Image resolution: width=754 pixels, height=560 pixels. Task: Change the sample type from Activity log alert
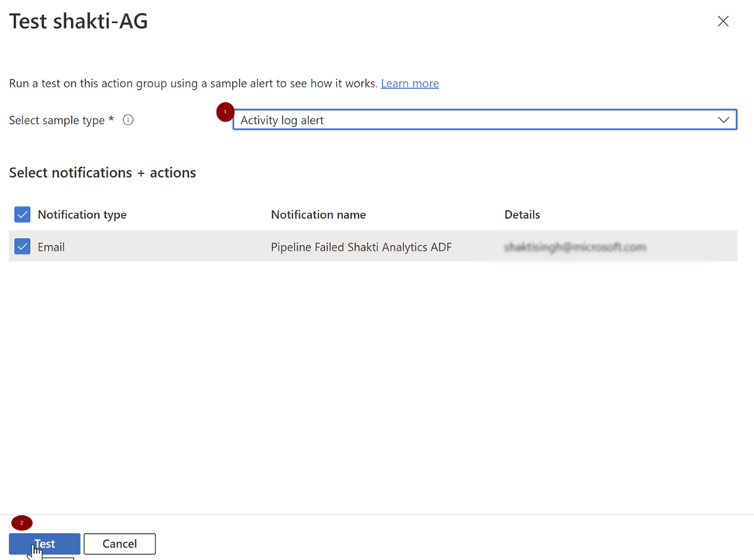[484, 120]
